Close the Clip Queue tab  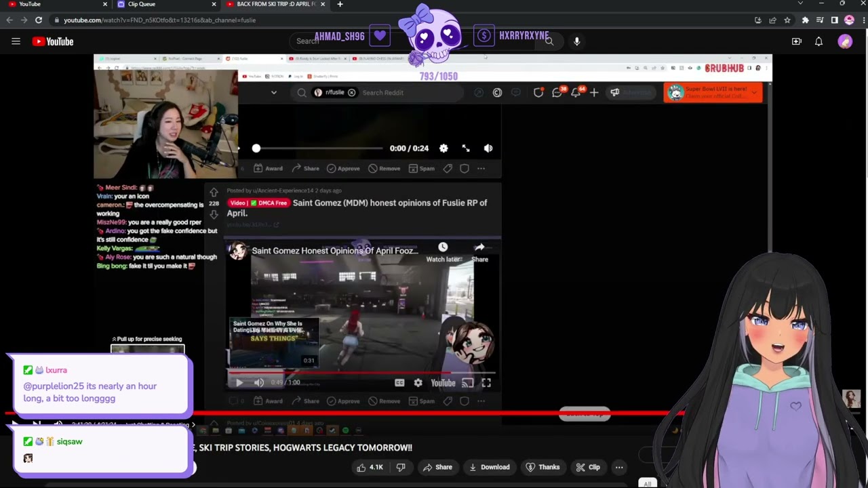tap(214, 4)
